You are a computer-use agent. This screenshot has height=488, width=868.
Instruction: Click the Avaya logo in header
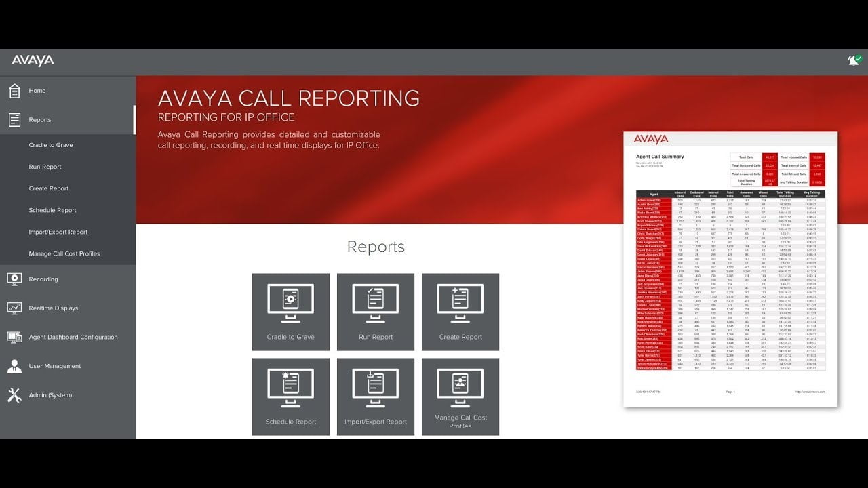(x=33, y=61)
